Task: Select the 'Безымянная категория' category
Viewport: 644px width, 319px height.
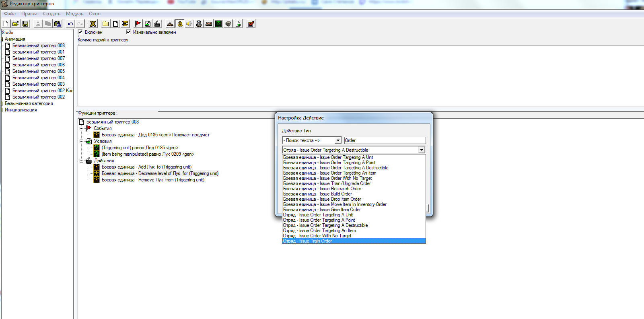Action: click(29, 103)
